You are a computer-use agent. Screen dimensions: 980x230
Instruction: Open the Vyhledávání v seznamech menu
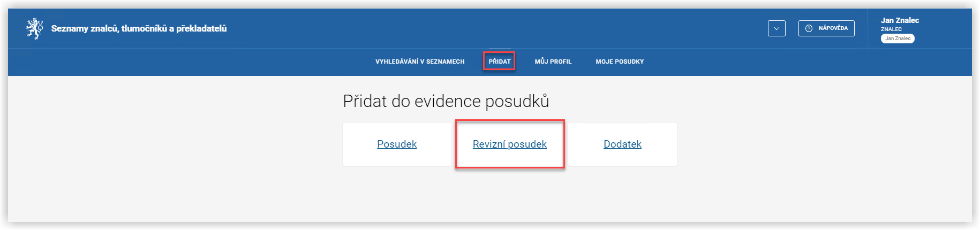419,62
